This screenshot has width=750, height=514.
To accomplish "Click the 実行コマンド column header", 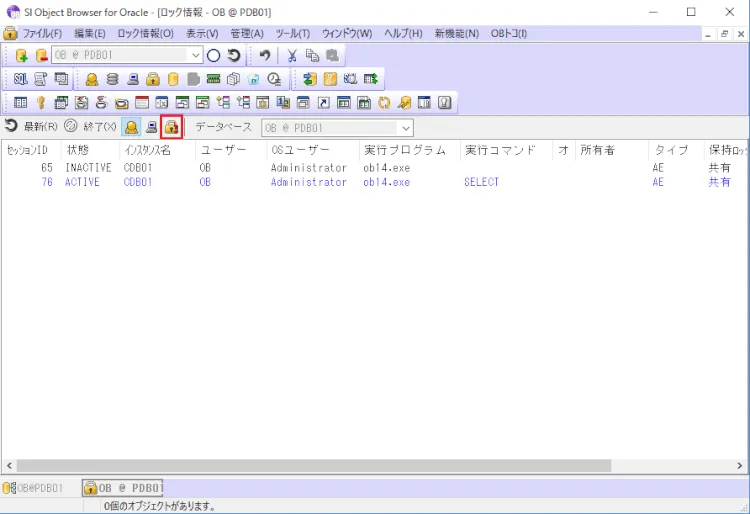I will [x=506, y=150].
